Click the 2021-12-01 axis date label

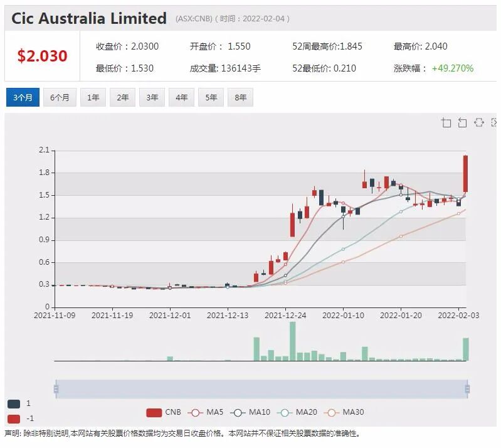click(x=170, y=316)
